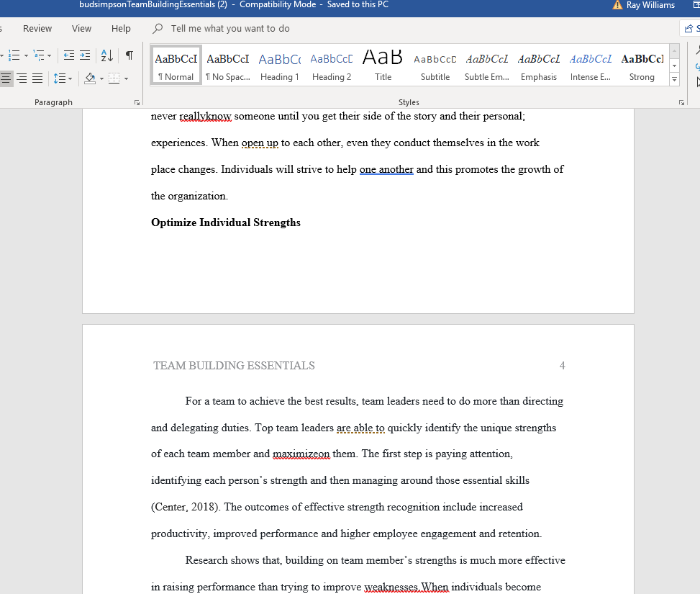Click Tell me what you want to do
Image resolution: width=700 pixels, height=594 pixels.
pos(230,29)
